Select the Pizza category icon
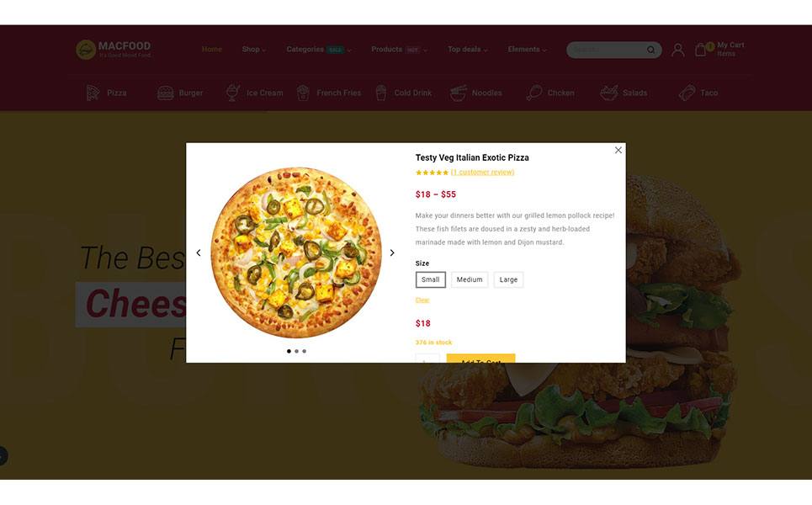Image resolution: width=812 pixels, height=505 pixels. (93, 93)
